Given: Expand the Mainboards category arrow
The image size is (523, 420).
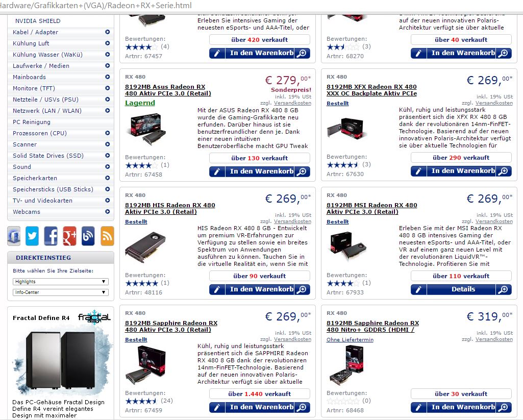Looking at the screenshot, I should [107, 77].
